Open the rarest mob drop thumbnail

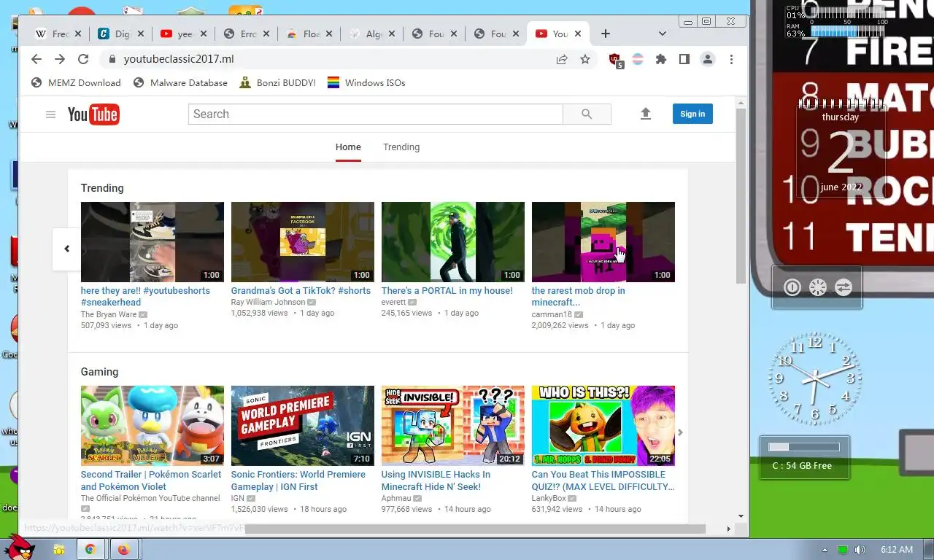[603, 242]
